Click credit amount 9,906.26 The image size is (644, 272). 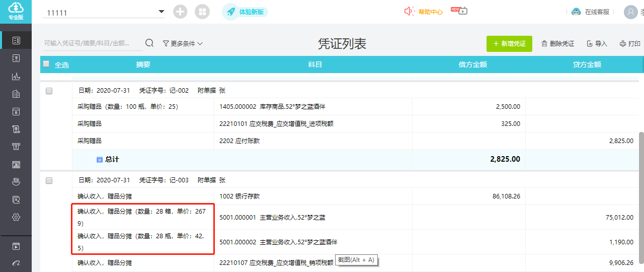pos(621,263)
